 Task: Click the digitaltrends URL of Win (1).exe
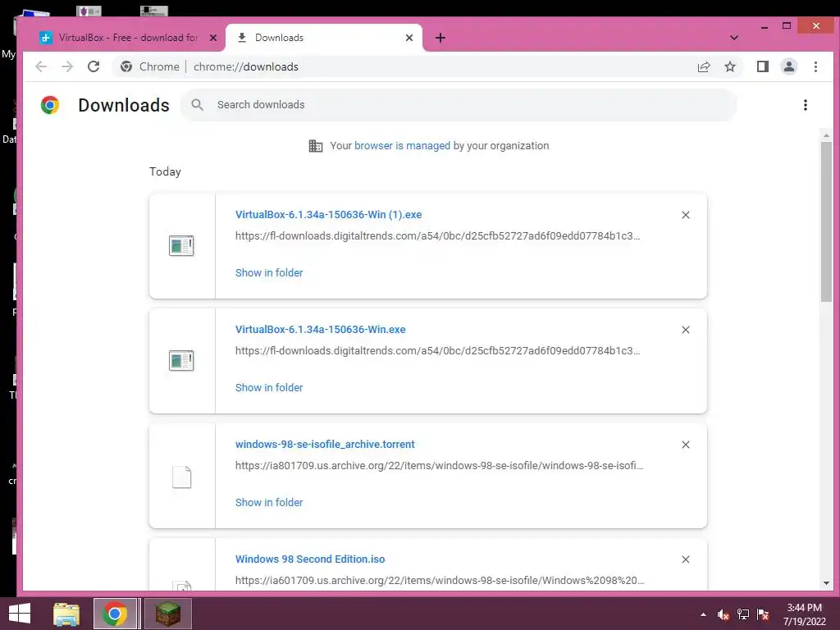438,235
